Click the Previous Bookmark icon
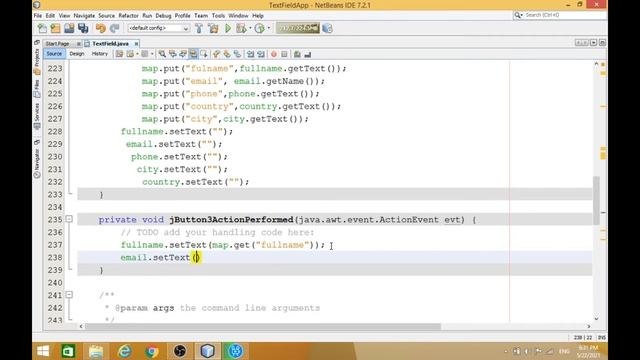Screen dimensions: 640x360 click(x=216, y=54)
